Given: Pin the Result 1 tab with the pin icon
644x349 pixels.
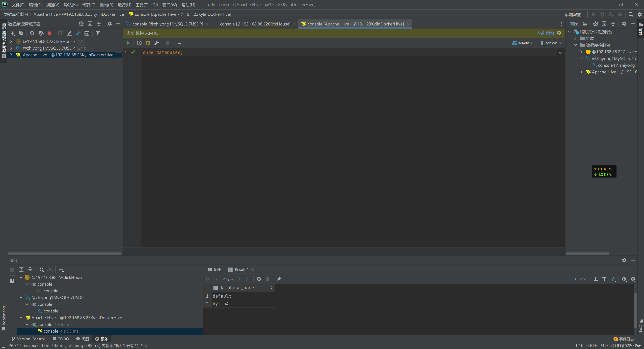Looking at the screenshot, I should [279, 279].
